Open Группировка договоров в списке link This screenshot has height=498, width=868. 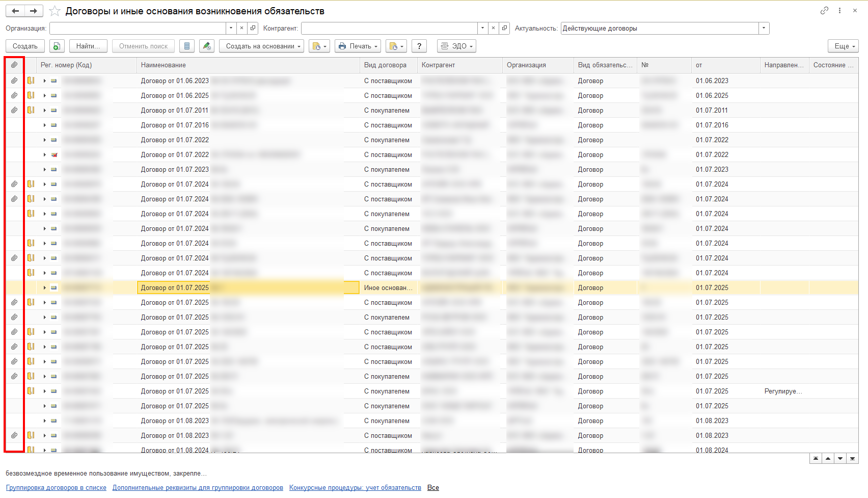click(x=56, y=488)
